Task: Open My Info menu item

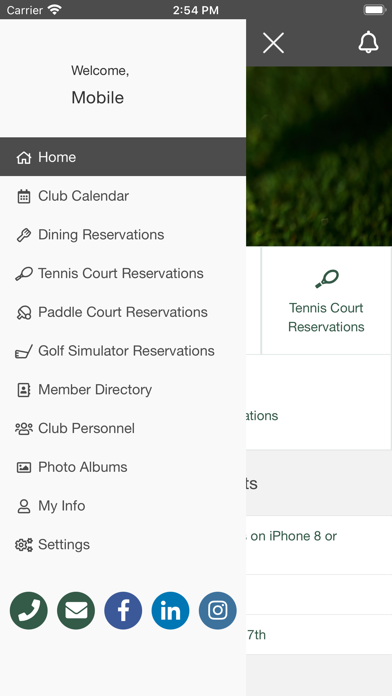Action: click(123, 506)
